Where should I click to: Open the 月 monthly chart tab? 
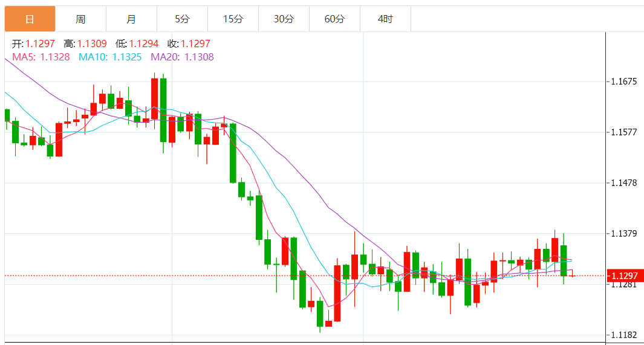click(x=131, y=19)
